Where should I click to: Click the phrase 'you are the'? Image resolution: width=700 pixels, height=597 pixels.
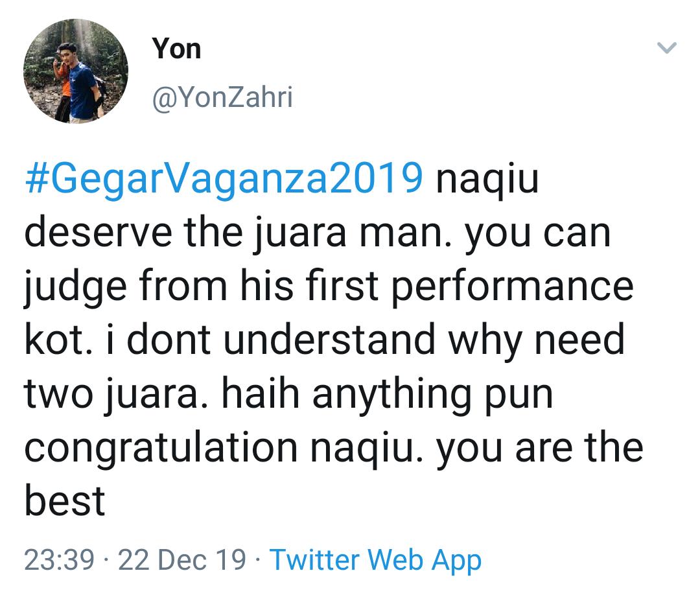pos(540,449)
